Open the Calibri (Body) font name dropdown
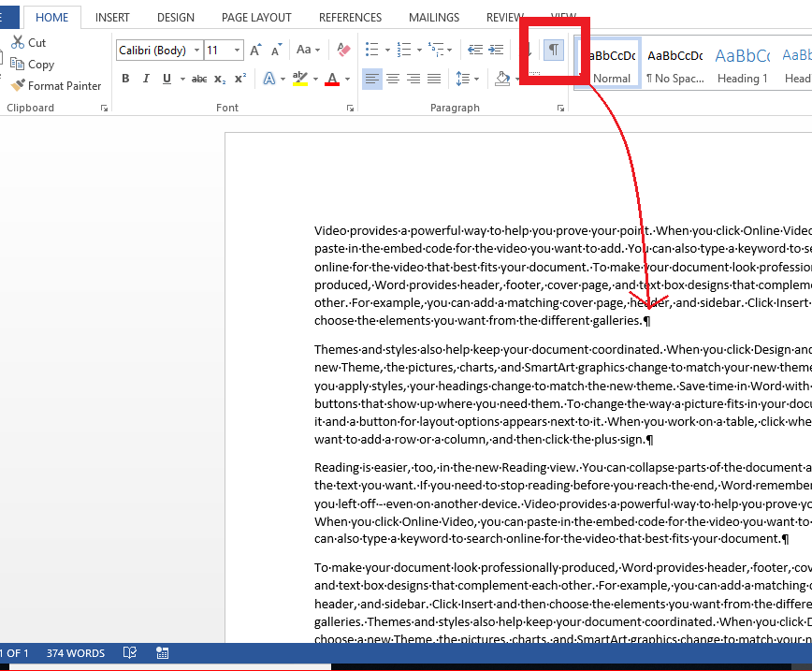The image size is (812, 671). (196, 51)
